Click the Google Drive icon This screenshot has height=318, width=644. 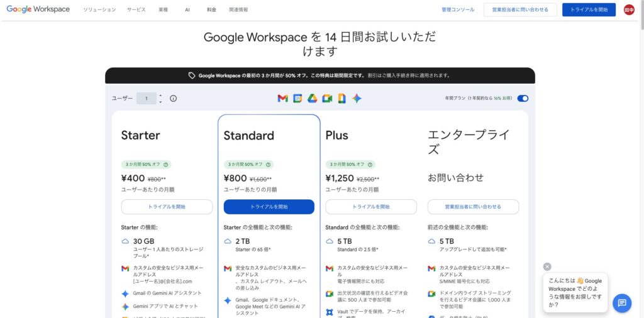312,98
